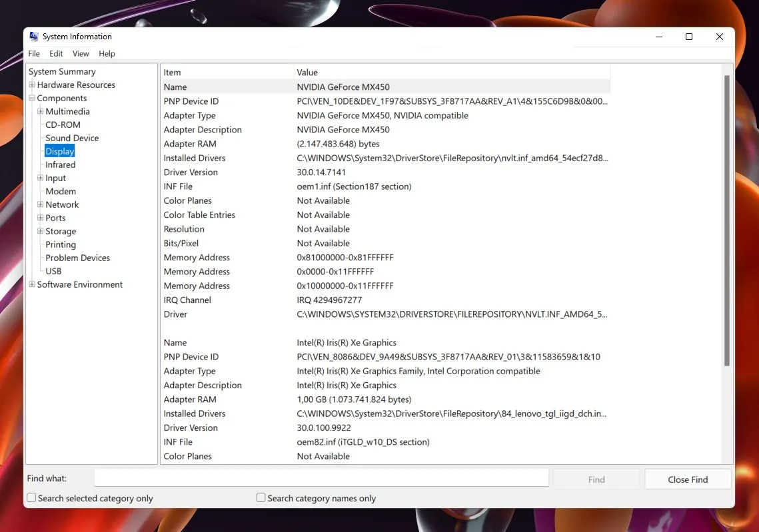759x532 pixels.
Task: Expand the Network category
Action: pyautogui.click(x=41, y=205)
